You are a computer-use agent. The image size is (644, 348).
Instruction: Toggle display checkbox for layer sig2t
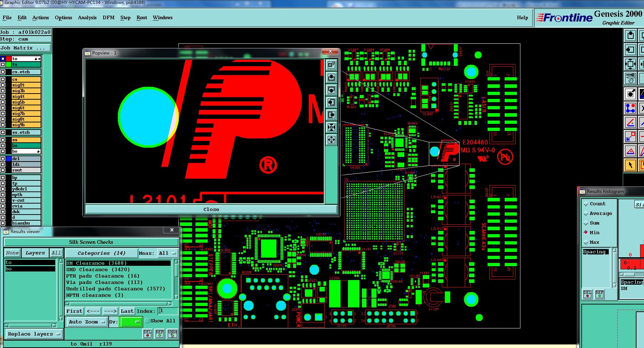click(3, 85)
